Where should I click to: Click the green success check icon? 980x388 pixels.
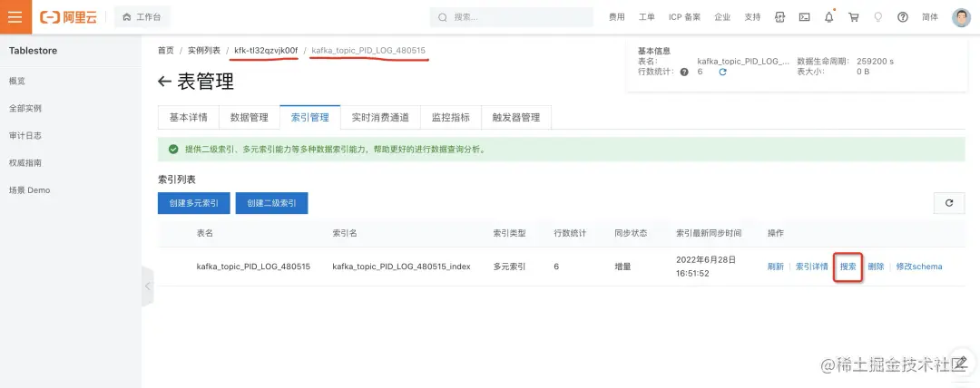click(x=173, y=150)
